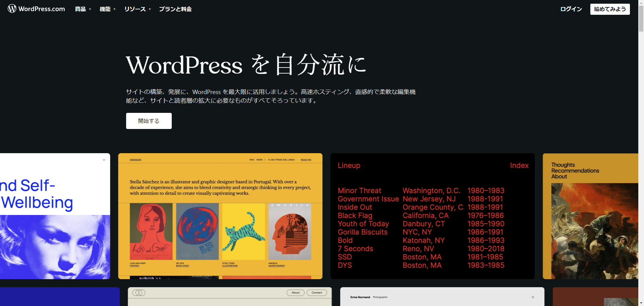Click the page vertical scrollbar thumb

[641, 18]
